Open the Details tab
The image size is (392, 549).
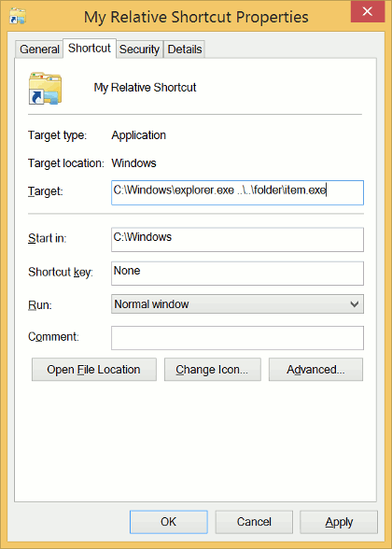tap(185, 49)
